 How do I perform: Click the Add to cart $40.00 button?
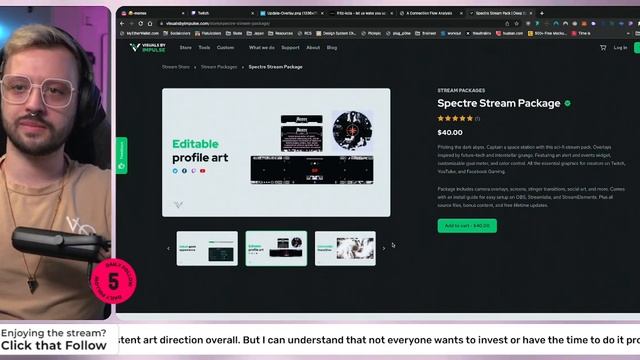467,226
